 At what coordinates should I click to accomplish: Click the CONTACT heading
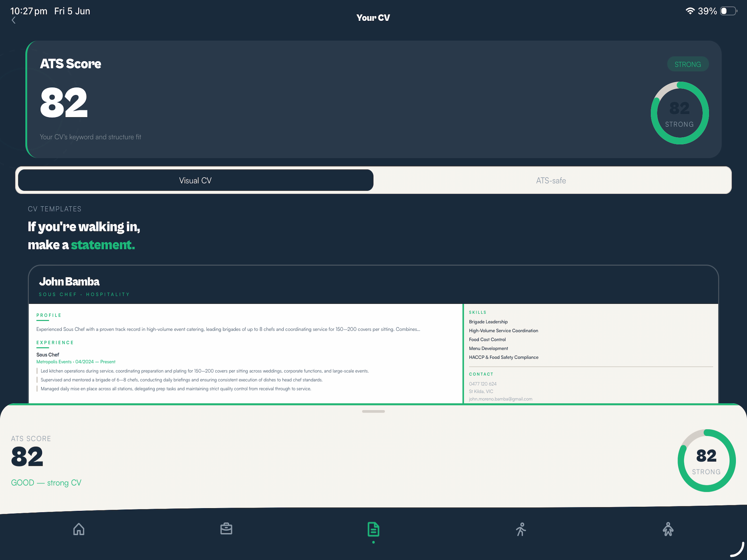pos(481,374)
